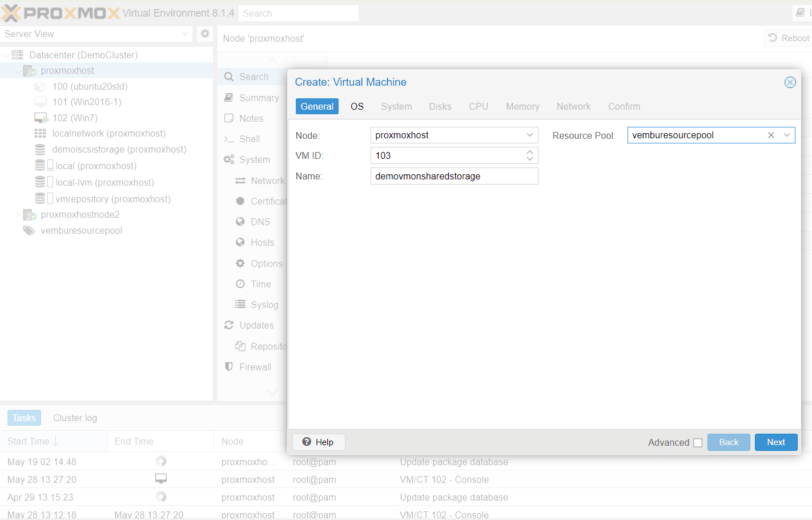Click the running 102 Win7 monitor icon
The width and height of the screenshot is (812, 520).
pos(41,118)
